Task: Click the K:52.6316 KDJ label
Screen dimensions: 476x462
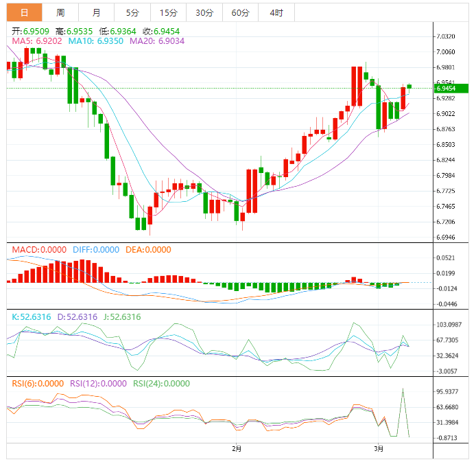Action: click(32, 317)
